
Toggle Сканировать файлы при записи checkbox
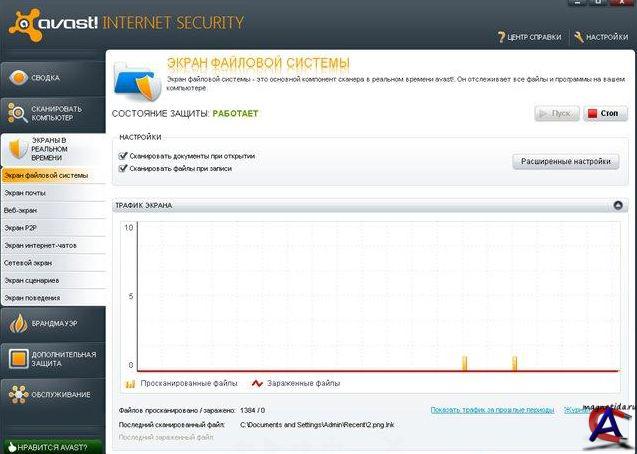pyautogui.click(x=123, y=169)
